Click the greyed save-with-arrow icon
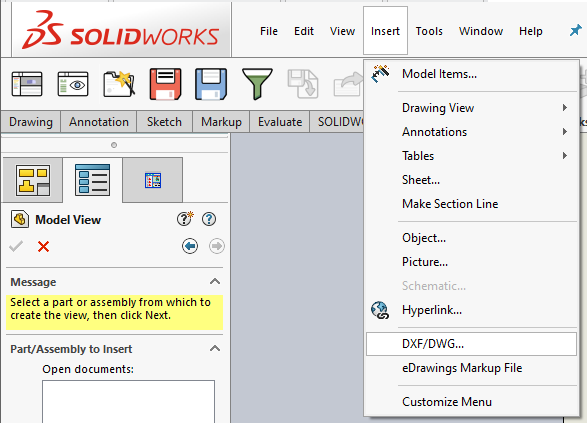 tap(303, 84)
